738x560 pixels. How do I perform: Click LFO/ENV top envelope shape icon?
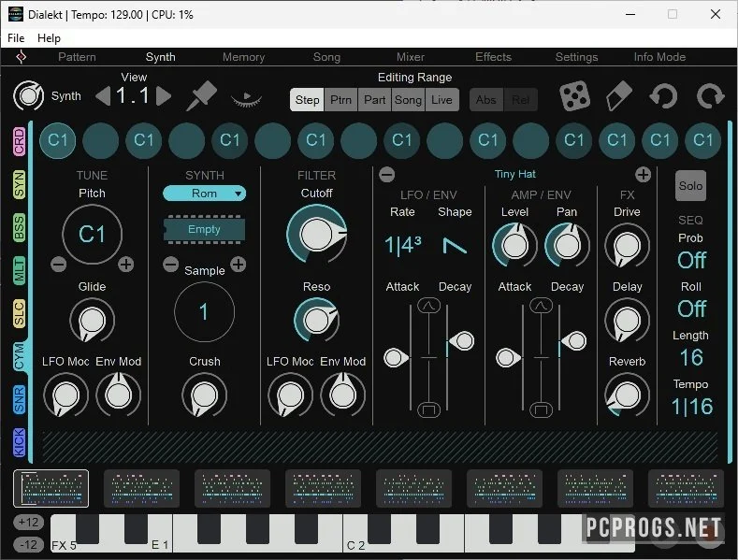pos(428,306)
